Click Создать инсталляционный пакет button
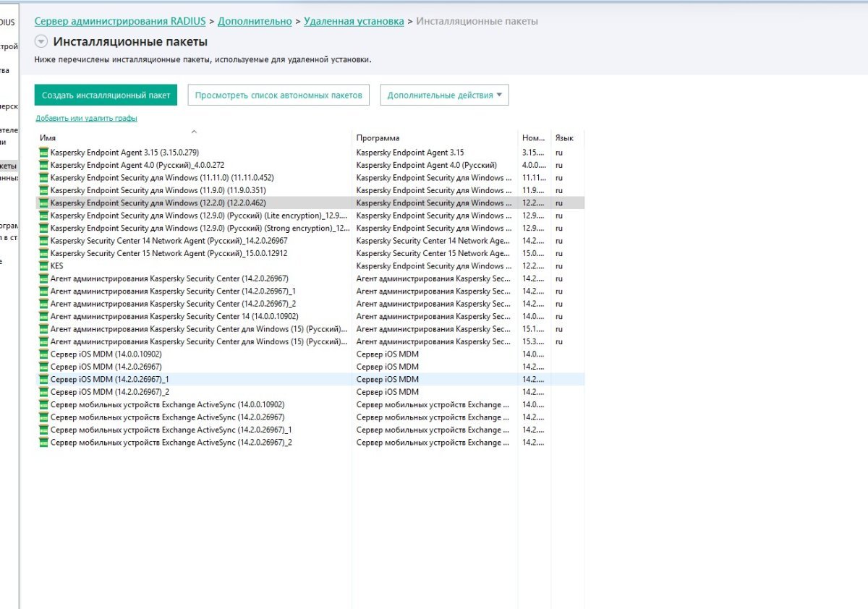Image resolution: width=868 pixels, height=609 pixels. (106, 95)
